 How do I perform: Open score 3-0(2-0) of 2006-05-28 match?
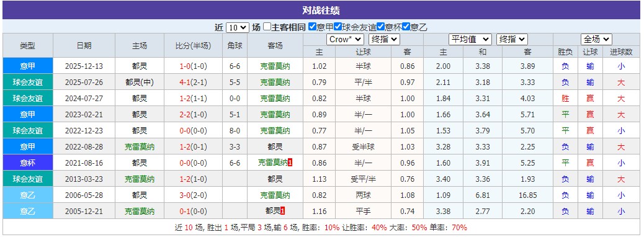tap(193, 195)
